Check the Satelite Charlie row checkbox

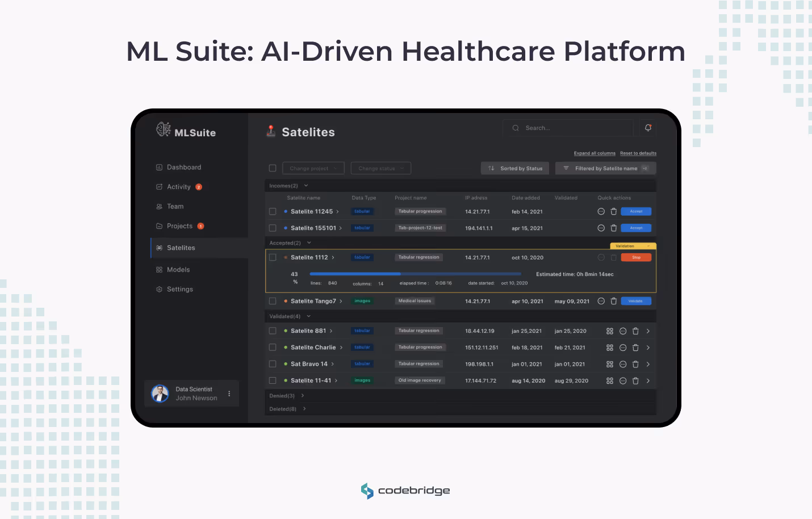click(273, 347)
